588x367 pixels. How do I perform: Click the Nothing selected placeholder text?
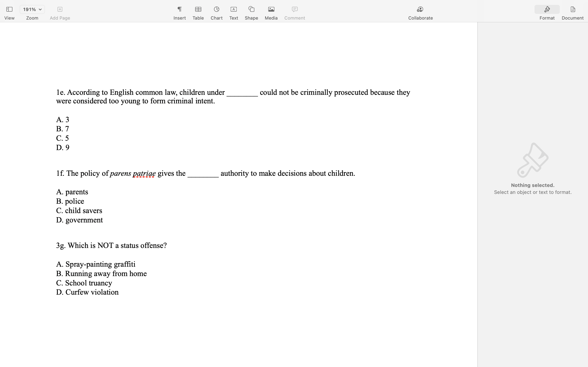(532, 185)
